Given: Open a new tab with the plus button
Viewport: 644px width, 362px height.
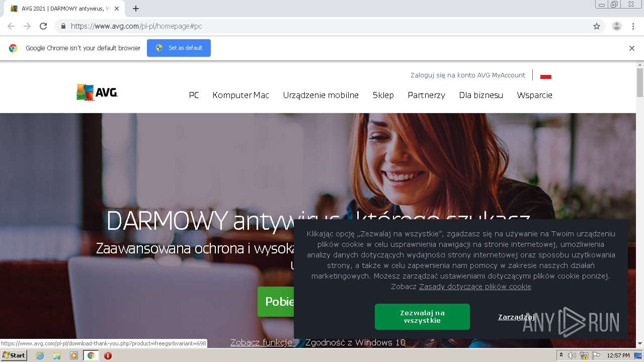Looking at the screenshot, I should [x=136, y=9].
